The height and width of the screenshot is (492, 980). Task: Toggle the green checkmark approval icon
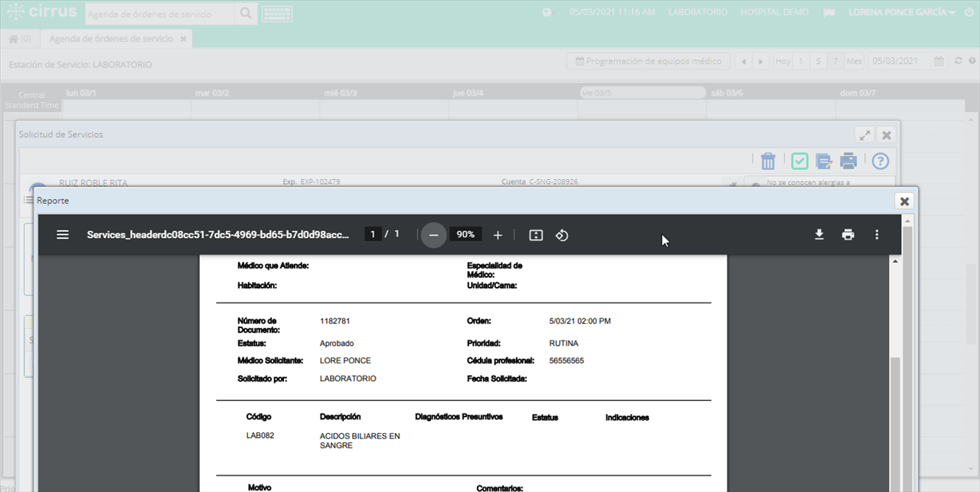(x=799, y=161)
